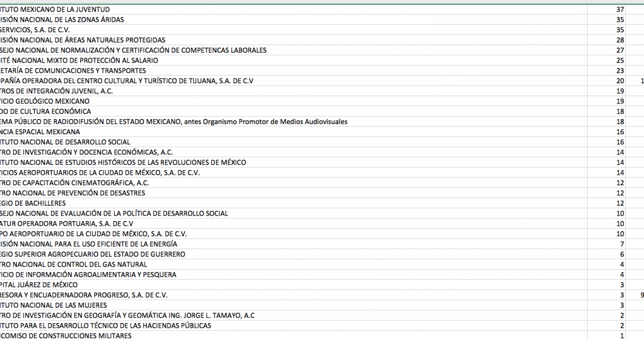
Task: Select the INSTITUTO MEXICANO DE LA JUVENTUD cell
Action: pyautogui.click(x=54, y=9)
